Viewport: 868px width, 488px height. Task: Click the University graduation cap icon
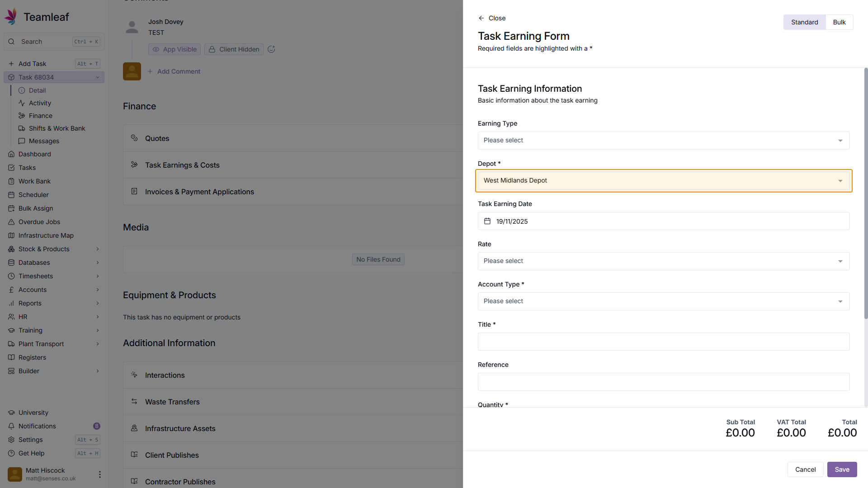[11, 413]
